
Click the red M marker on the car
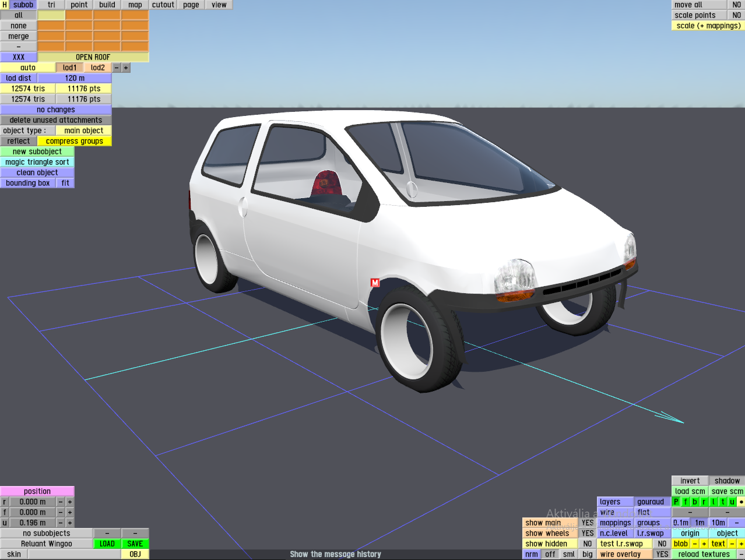pos(375,283)
